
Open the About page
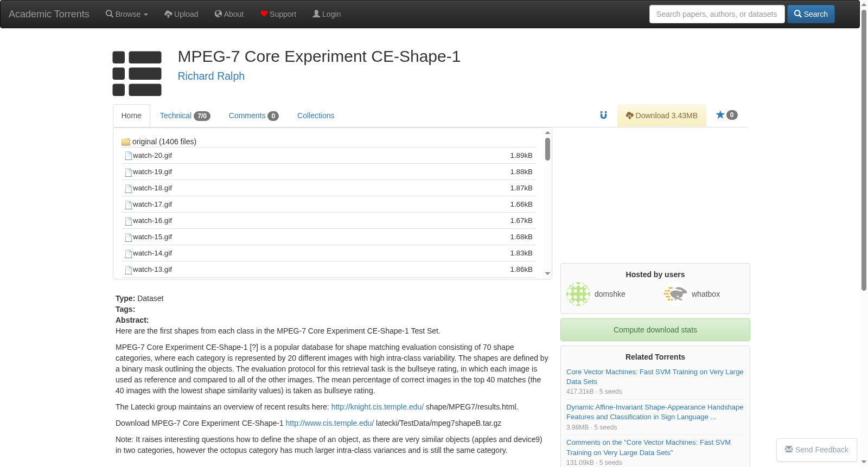click(x=229, y=14)
